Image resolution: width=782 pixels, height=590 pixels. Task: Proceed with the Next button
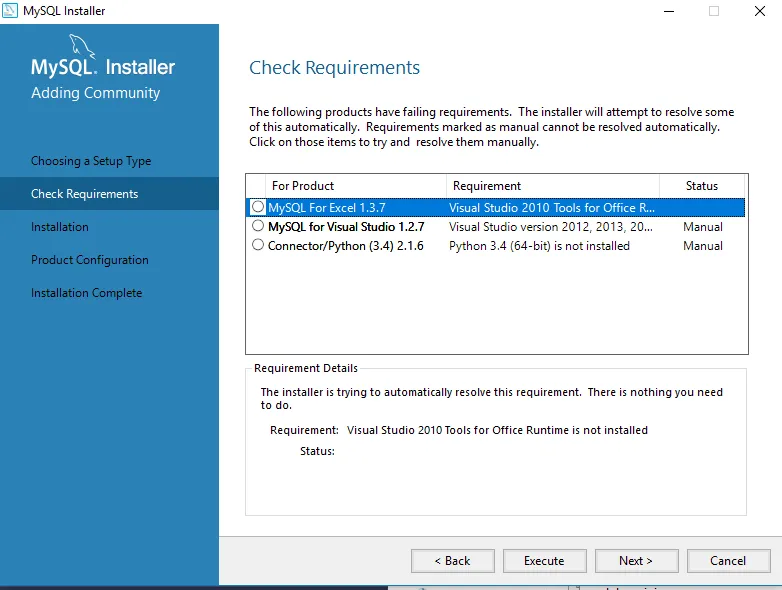(636, 561)
